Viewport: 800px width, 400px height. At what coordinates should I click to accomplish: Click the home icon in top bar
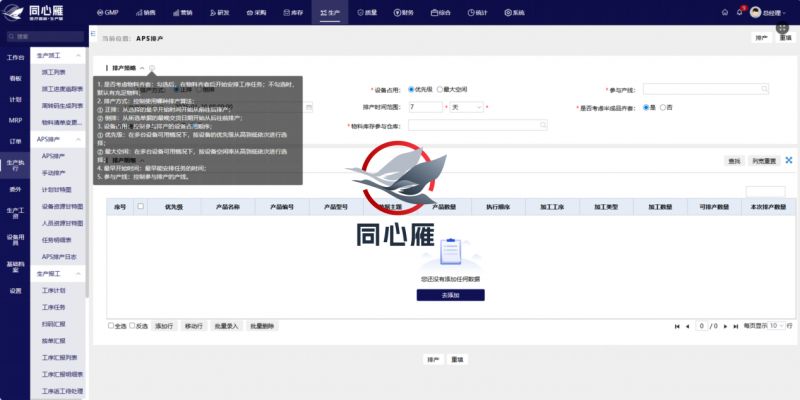(x=724, y=12)
